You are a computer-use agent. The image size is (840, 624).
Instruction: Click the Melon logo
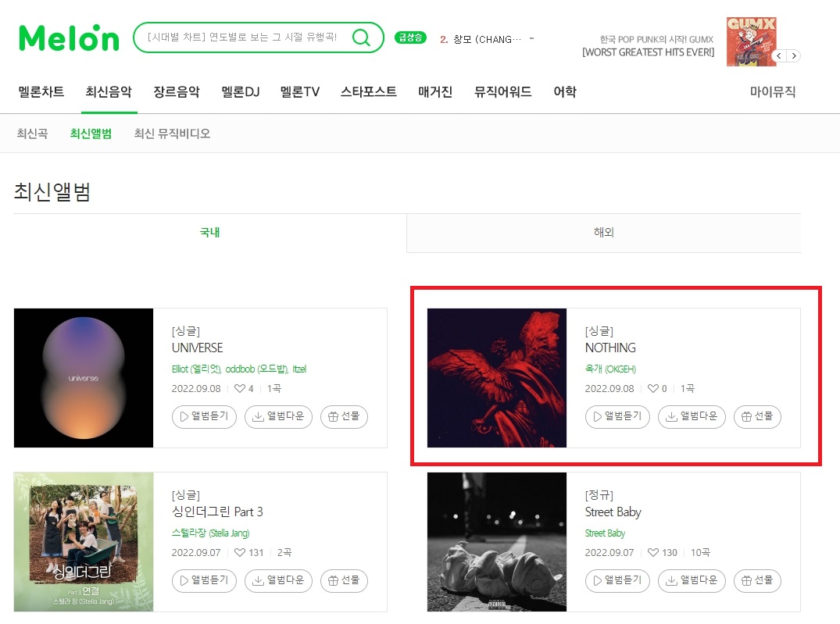pyautogui.click(x=69, y=37)
